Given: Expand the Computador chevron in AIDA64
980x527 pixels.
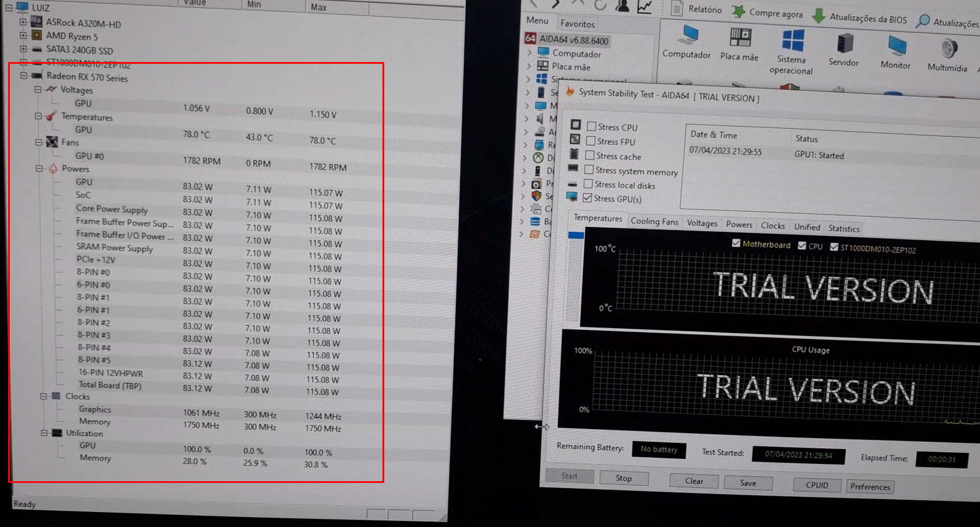Looking at the screenshot, I should point(529,52).
